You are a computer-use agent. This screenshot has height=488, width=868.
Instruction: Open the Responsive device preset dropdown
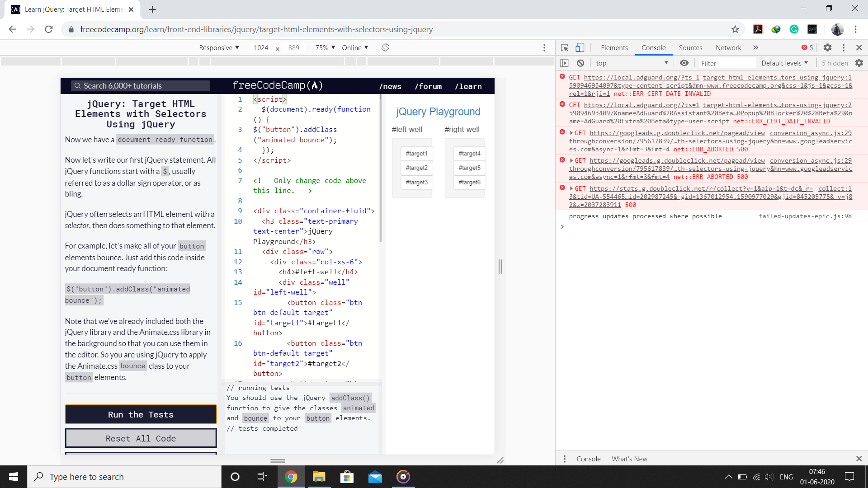pyautogui.click(x=219, y=47)
